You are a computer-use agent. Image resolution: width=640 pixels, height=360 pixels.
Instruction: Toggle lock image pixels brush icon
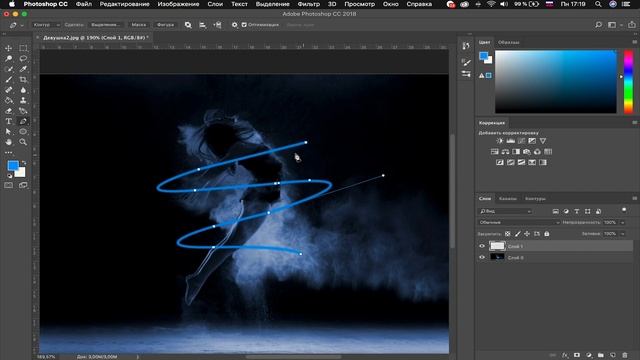(x=518, y=234)
